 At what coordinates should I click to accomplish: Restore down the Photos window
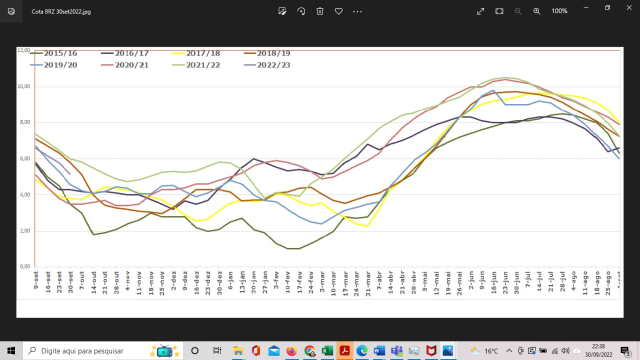coord(607,8)
